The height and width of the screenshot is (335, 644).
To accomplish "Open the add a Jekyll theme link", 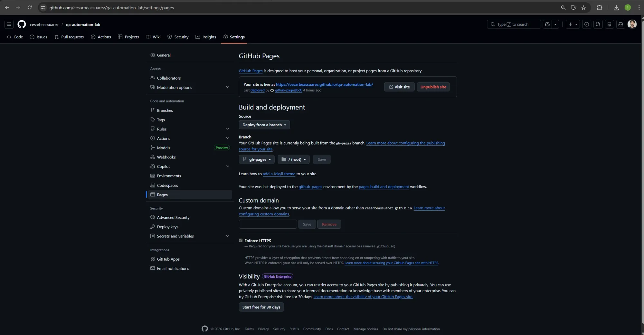I will click(x=279, y=174).
